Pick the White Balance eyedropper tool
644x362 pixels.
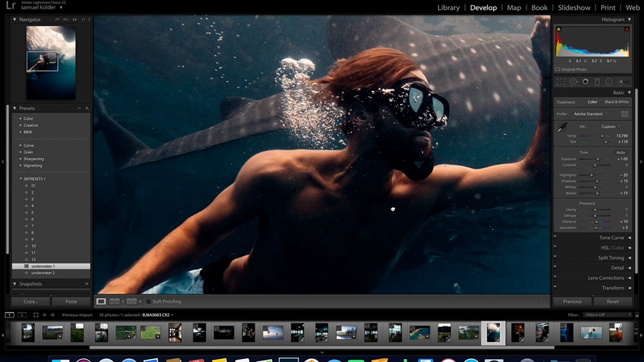562,127
